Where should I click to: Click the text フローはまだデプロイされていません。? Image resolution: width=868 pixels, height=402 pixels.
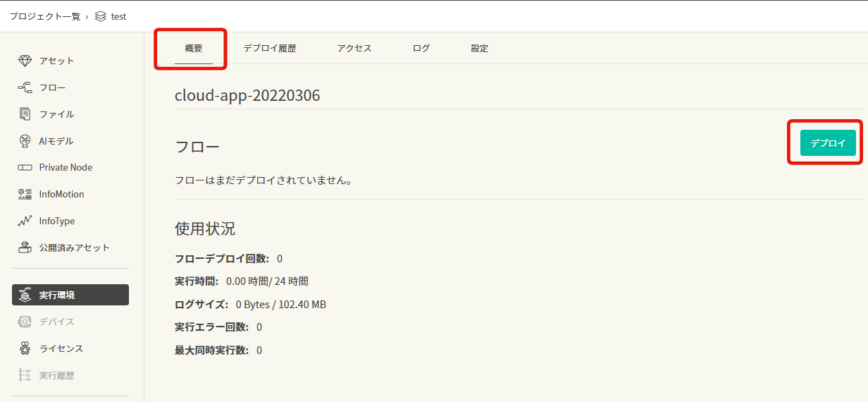tap(263, 181)
